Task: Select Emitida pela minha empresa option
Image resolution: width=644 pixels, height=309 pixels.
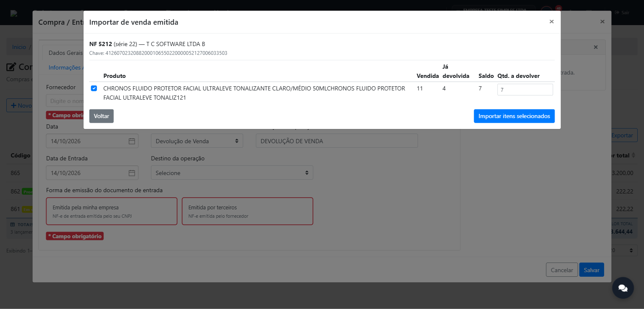Action: 112,211
